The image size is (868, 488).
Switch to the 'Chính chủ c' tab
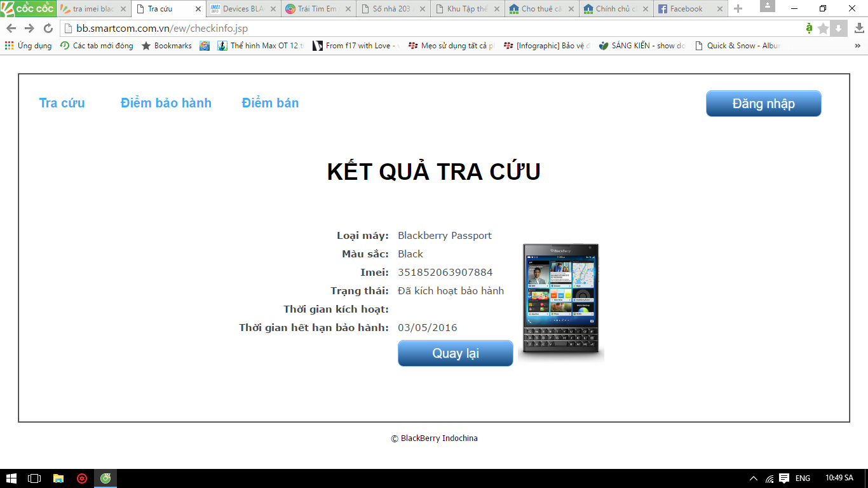point(616,9)
